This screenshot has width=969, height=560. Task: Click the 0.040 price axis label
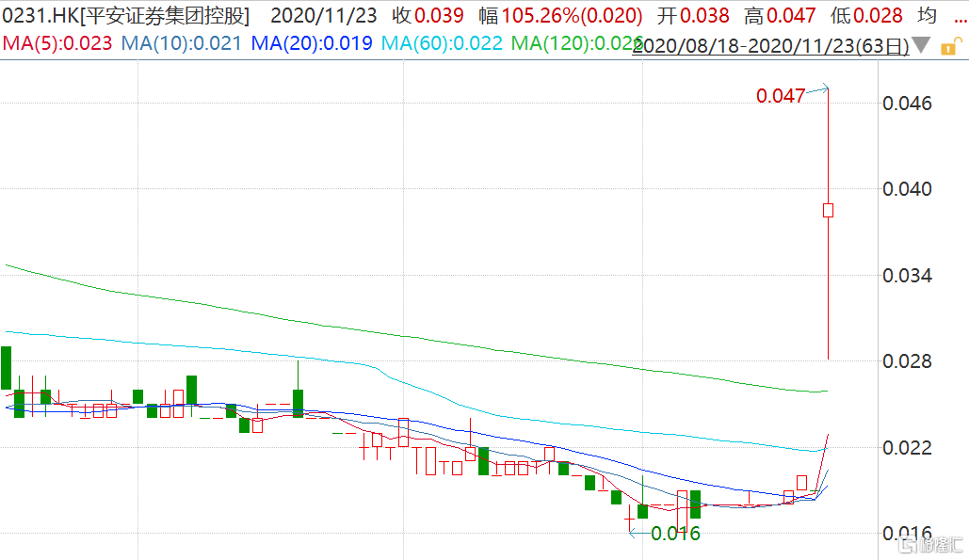click(x=907, y=189)
